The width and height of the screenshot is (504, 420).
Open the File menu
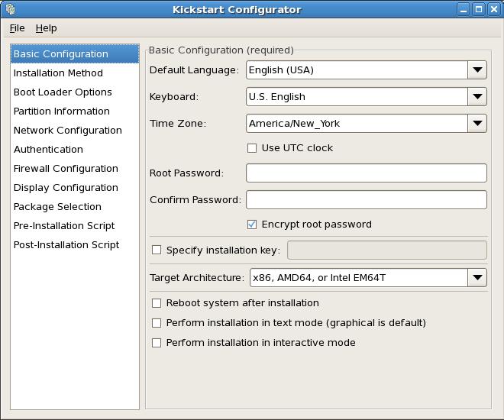[17, 28]
